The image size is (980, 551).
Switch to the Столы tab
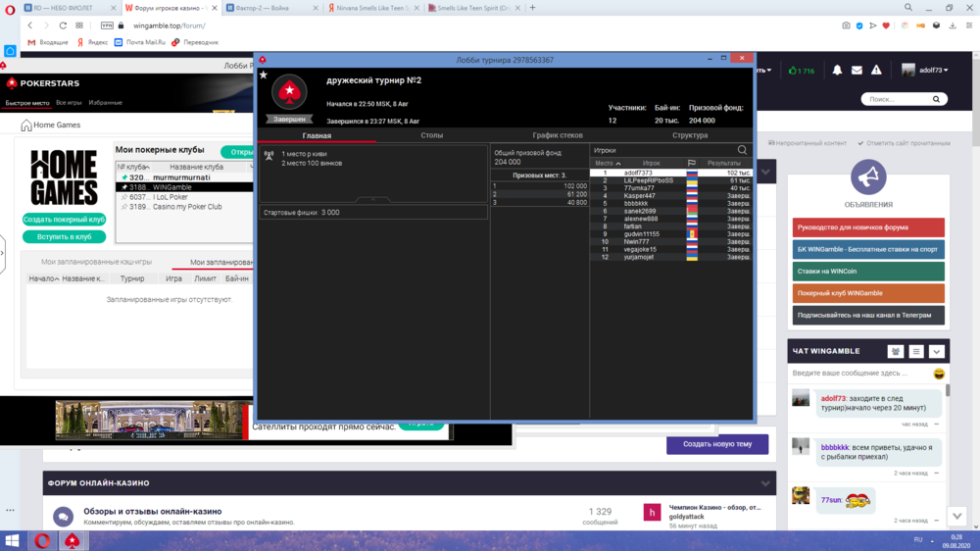[x=431, y=135]
